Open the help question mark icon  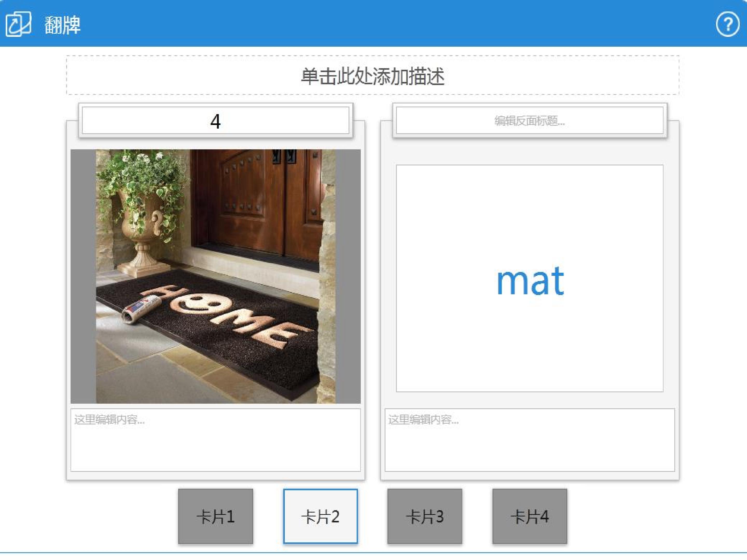[x=727, y=24]
